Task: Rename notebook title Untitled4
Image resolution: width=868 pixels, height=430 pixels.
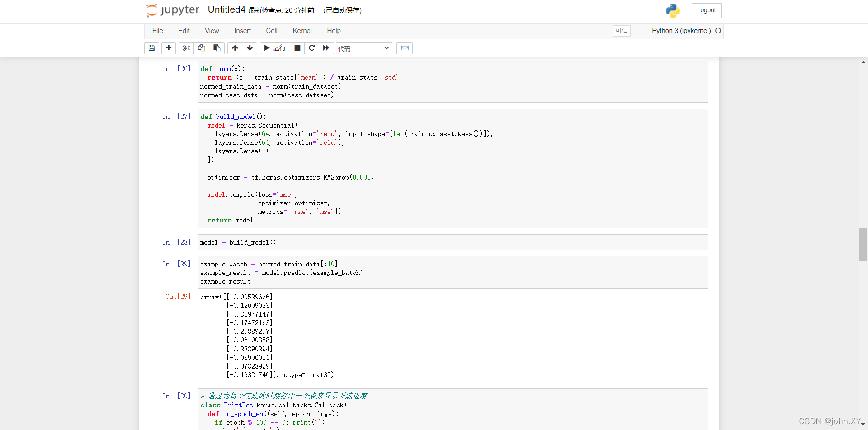Action: pyautogui.click(x=226, y=9)
